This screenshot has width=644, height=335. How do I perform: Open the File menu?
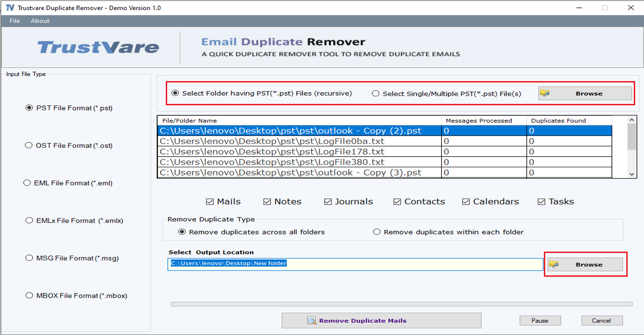15,21
